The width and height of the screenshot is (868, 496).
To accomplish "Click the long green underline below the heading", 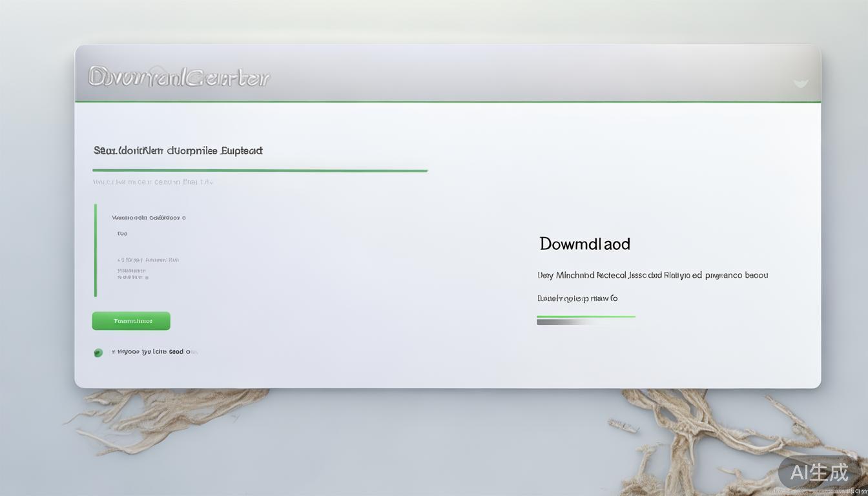I will pyautogui.click(x=260, y=170).
